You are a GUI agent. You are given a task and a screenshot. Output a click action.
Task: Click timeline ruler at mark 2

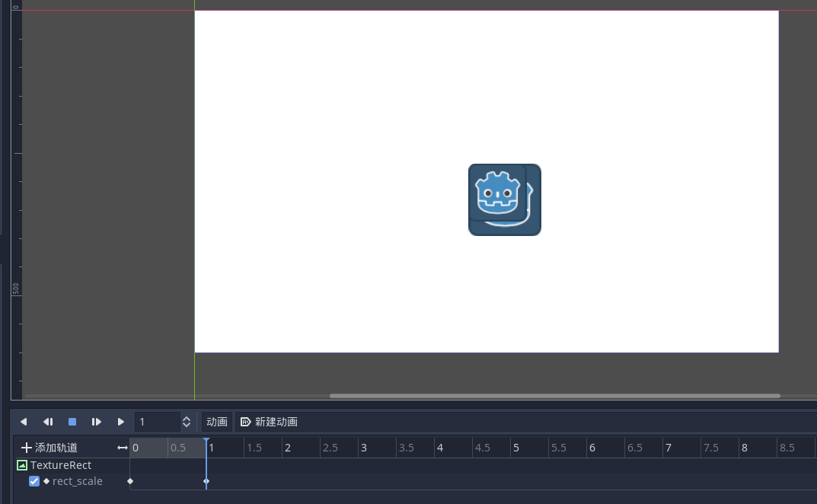pyautogui.click(x=288, y=448)
